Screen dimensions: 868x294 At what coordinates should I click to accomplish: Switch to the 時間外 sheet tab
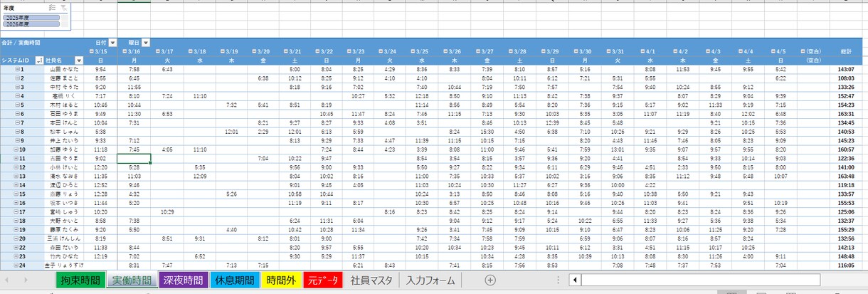[282, 280]
